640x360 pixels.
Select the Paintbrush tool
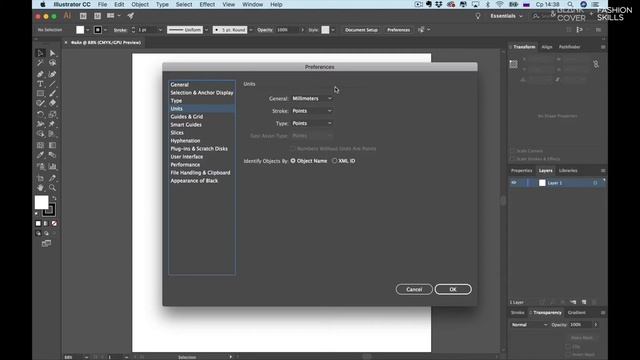[53, 93]
